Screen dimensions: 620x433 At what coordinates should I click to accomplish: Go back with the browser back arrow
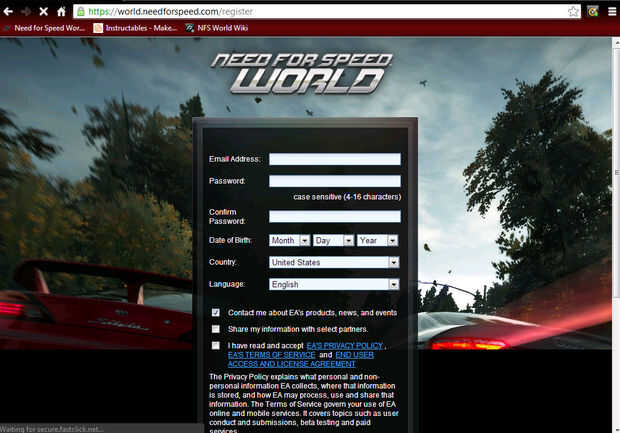[x=8, y=11]
